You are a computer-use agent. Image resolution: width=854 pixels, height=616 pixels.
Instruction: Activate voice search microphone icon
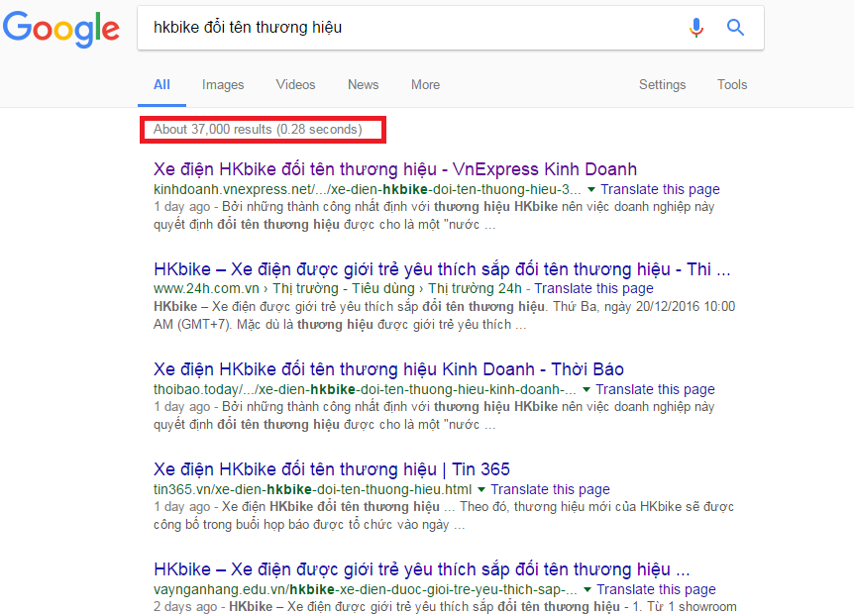(x=696, y=28)
